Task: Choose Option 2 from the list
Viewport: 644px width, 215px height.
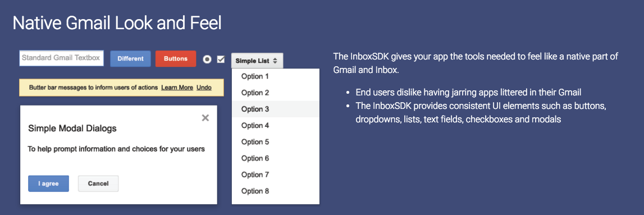Action: [x=276, y=93]
